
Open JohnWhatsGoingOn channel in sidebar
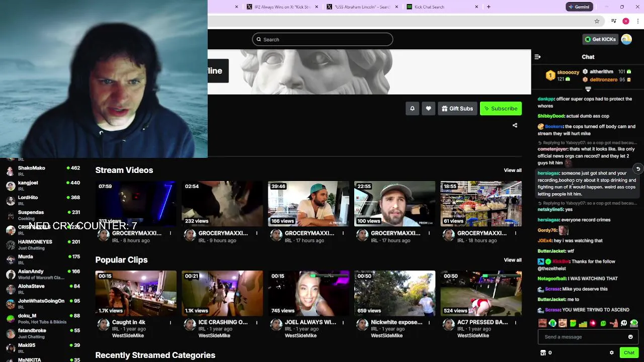(43, 304)
